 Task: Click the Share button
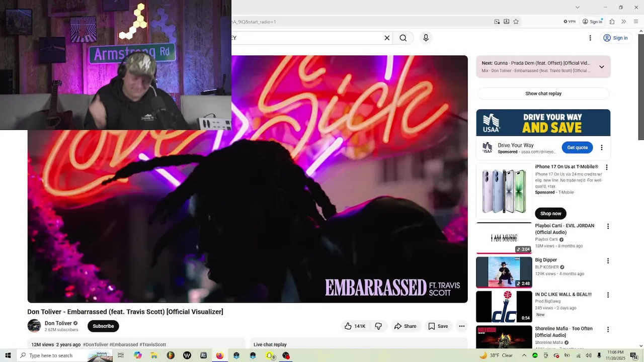405,326
